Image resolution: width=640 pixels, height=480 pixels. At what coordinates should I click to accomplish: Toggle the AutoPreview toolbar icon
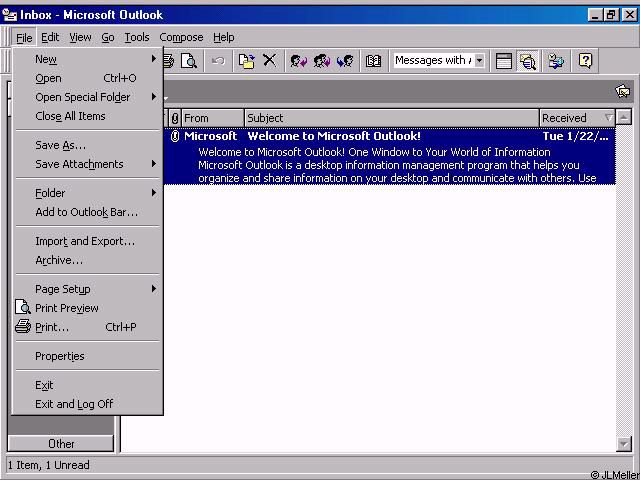click(x=527, y=61)
